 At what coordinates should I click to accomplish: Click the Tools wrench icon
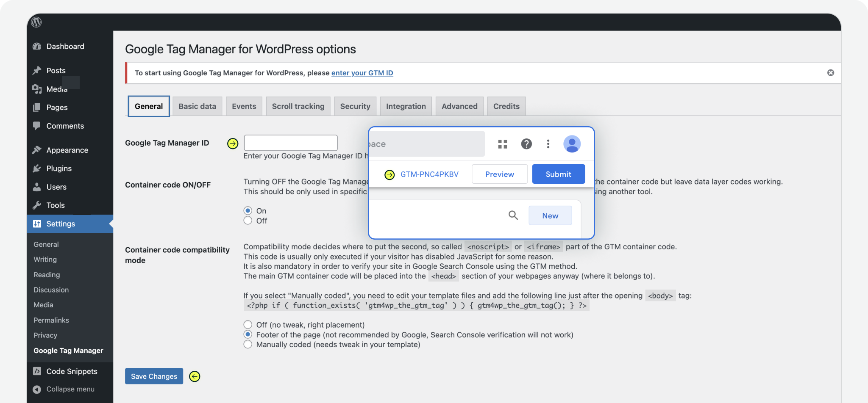pos(37,205)
